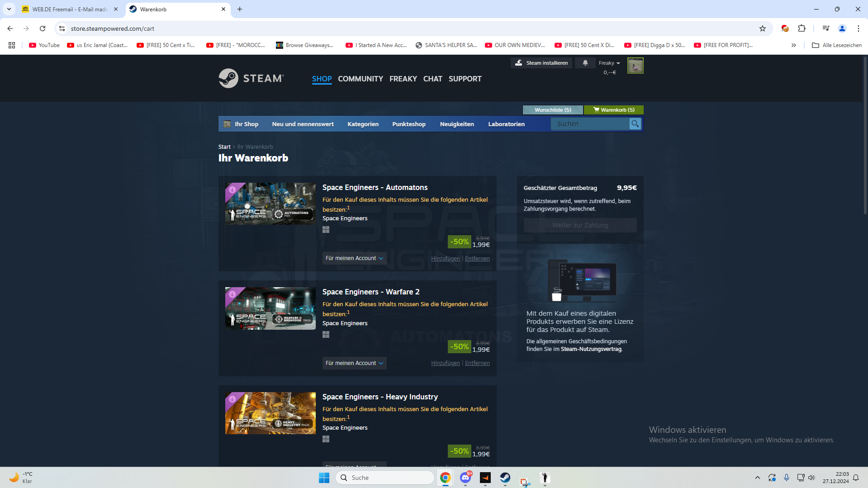
Task: Click the Steam logo in the header
Action: pyautogui.click(x=251, y=78)
